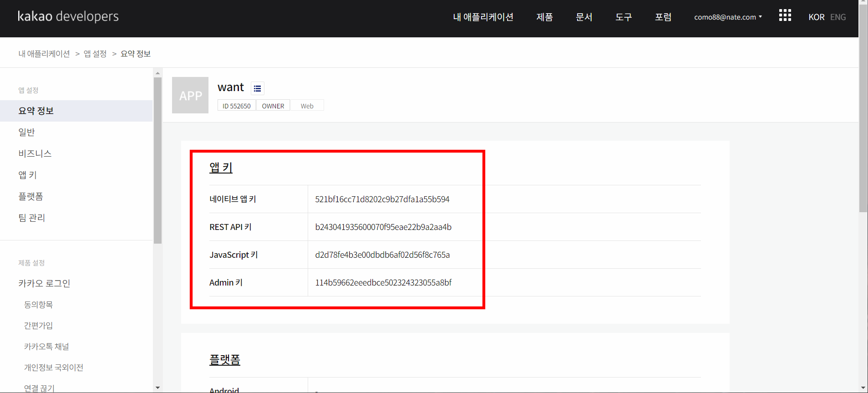868x393 pixels.
Task: Click the ID 552650 badge
Action: tap(237, 106)
